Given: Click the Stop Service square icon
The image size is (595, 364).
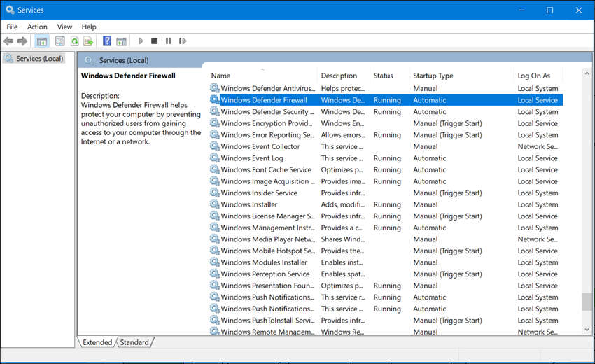Looking at the screenshot, I should click(x=154, y=41).
